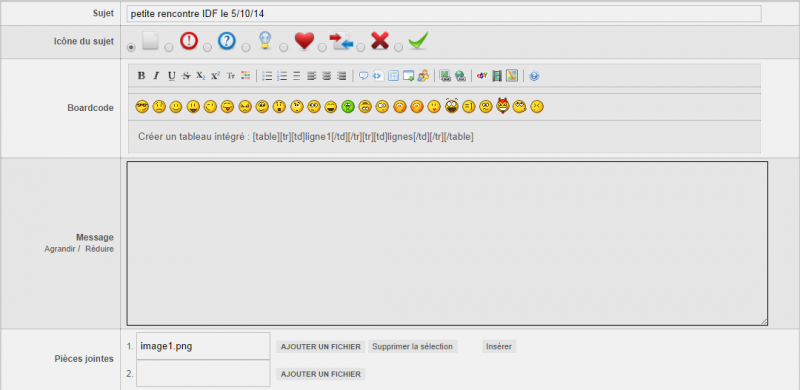This screenshot has width=800, height=390.
Task: Insert a table via toolbar icon
Action: click(393, 76)
